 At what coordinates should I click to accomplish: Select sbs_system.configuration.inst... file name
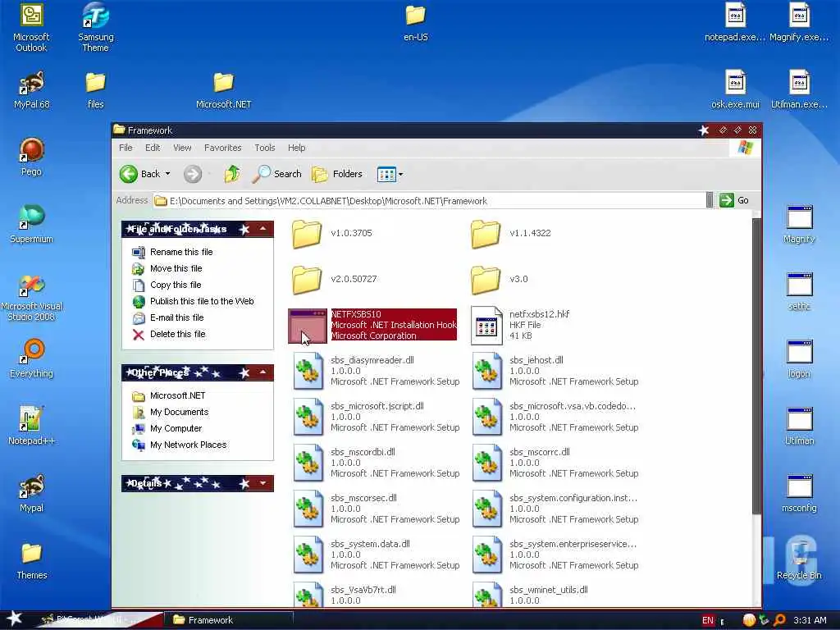click(x=573, y=498)
